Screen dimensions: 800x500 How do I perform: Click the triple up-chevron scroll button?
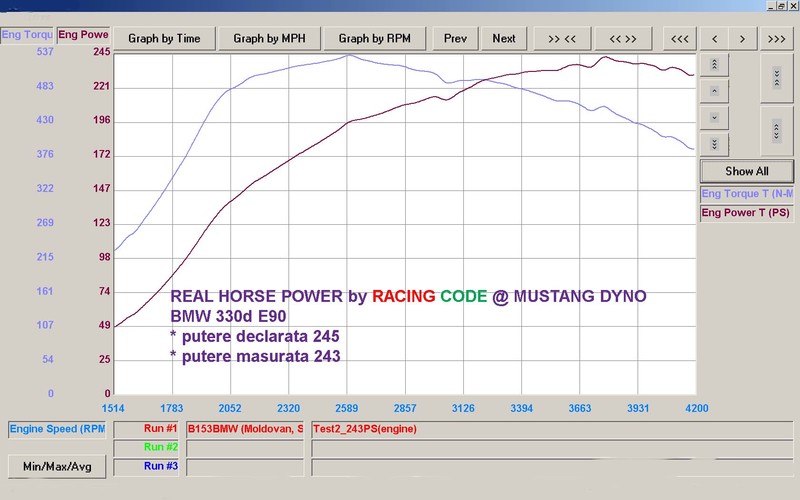pyautogui.click(x=714, y=65)
